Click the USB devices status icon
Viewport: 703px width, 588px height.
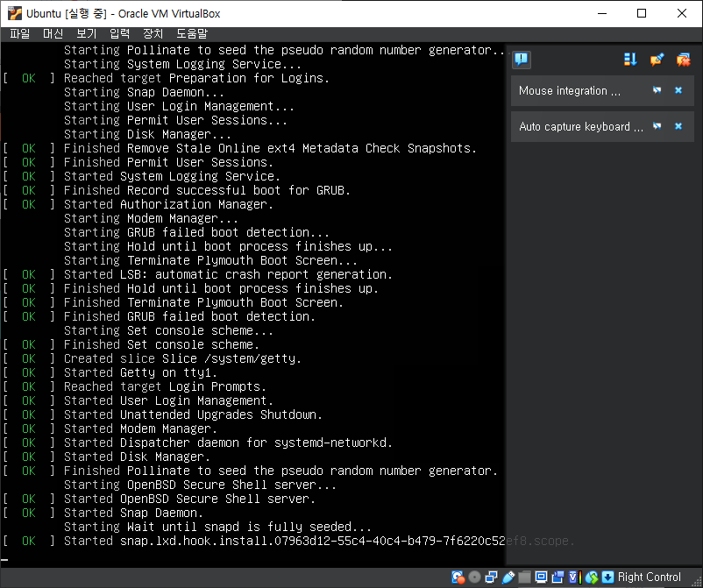coord(508,577)
